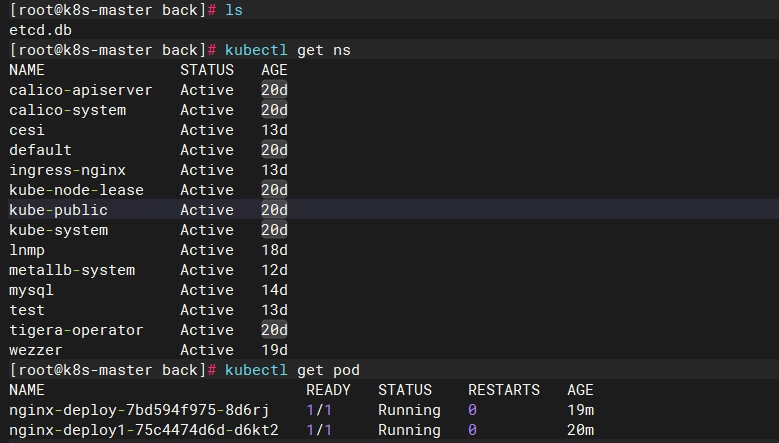Screen dimensions: 779x443
Task: Select the 'calico-system' namespace name
Action: (x=68, y=110)
